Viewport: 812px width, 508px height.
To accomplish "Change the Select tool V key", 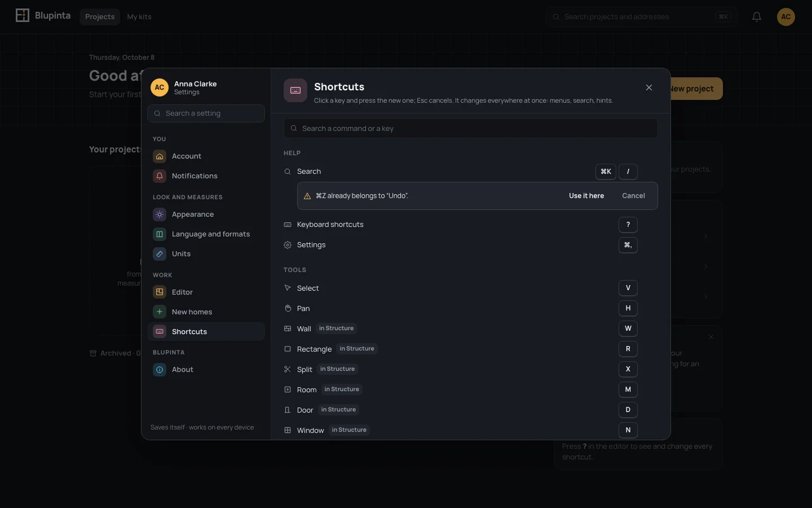I will pyautogui.click(x=628, y=288).
